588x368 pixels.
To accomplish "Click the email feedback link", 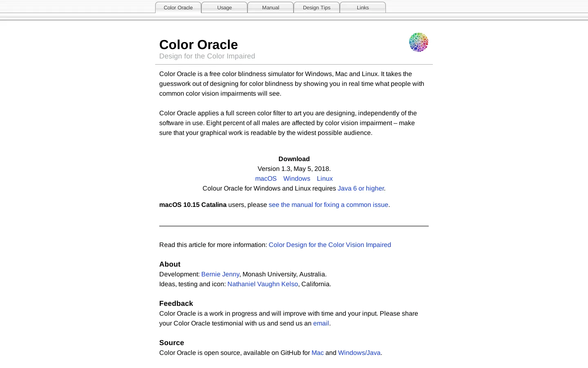I will pyautogui.click(x=321, y=323).
